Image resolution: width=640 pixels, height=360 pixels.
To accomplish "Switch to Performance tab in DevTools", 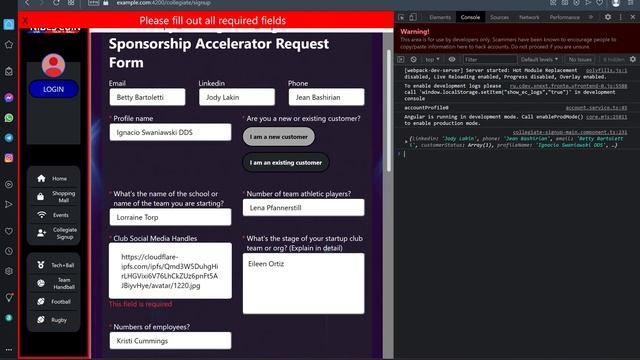I will pyautogui.click(x=564, y=17).
